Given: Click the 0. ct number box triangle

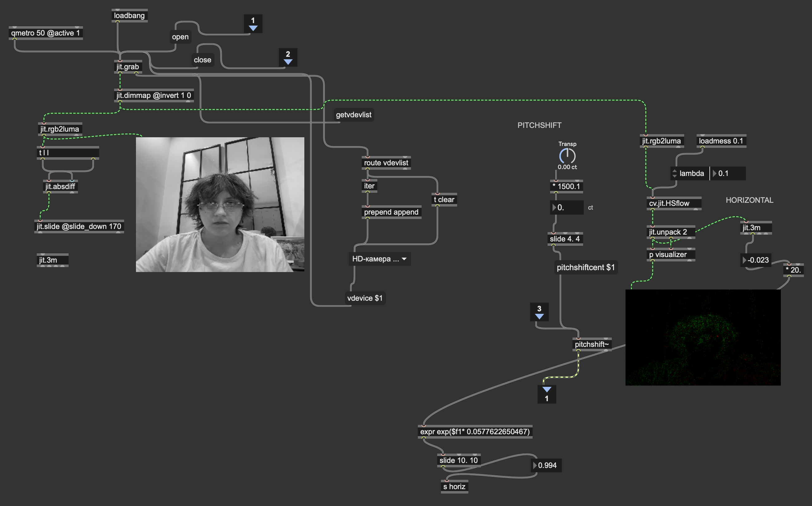Looking at the screenshot, I should (x=554, y=207).
